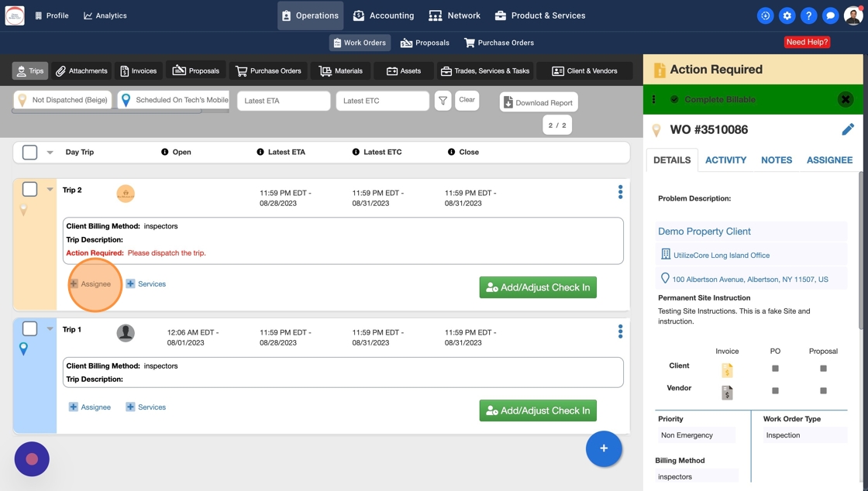Click Trip 2 beige location pin

click(23, 210)
